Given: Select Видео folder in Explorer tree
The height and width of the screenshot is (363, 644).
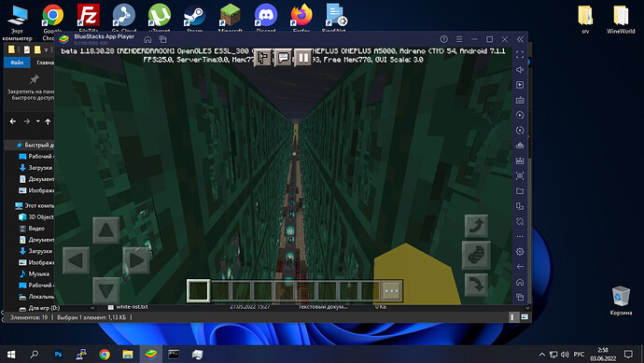Looking at the screenshot, I should 33,229.
